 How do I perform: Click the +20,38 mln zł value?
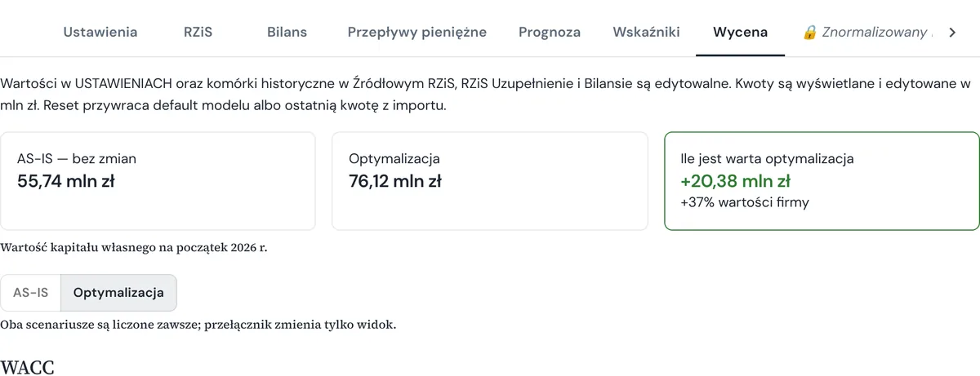click(735, 181)
